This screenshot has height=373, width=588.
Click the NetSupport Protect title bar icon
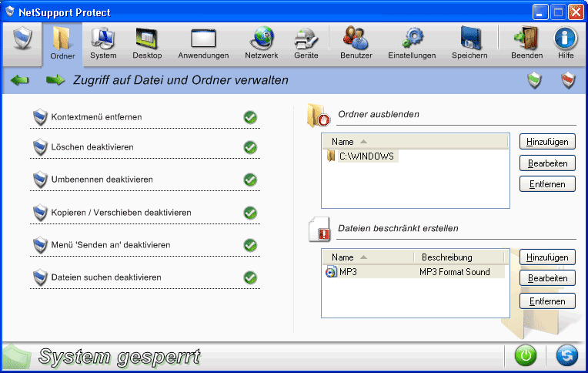coord(10,12)
